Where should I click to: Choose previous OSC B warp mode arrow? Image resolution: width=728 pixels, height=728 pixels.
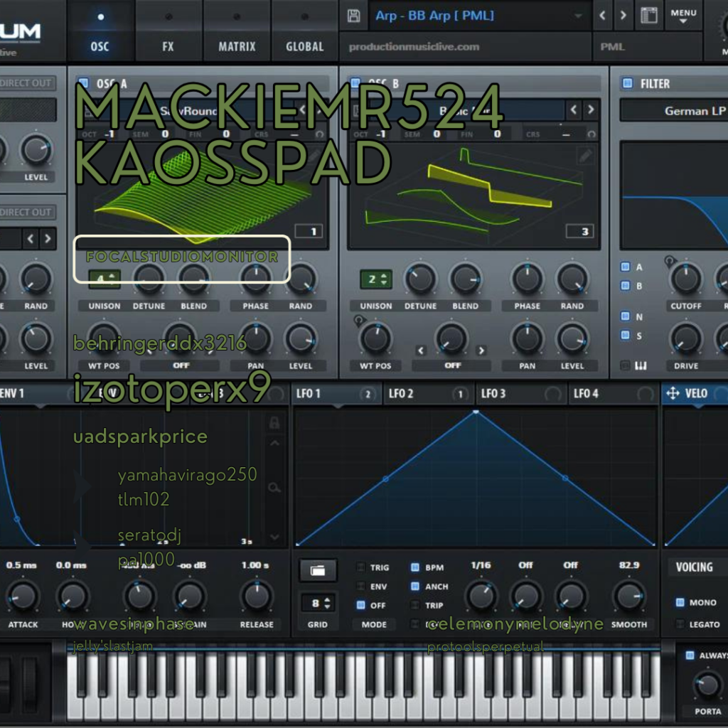[x=421, y=350]
